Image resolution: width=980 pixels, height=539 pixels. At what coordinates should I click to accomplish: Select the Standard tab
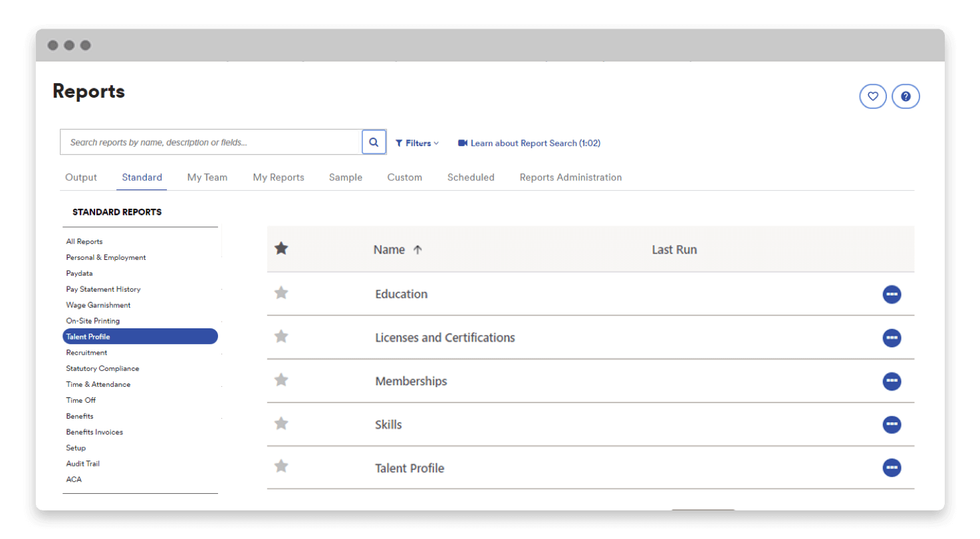[x=142, y=177]
